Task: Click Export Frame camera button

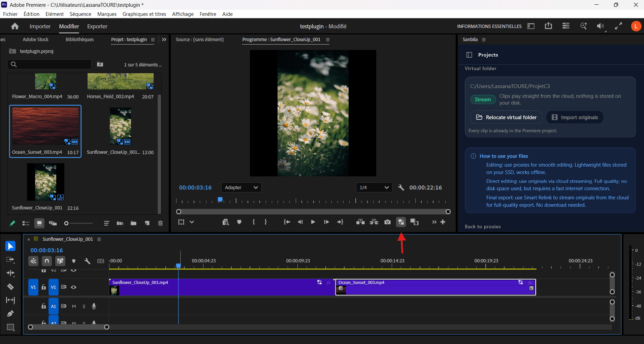Action: (x=387, y=222)
